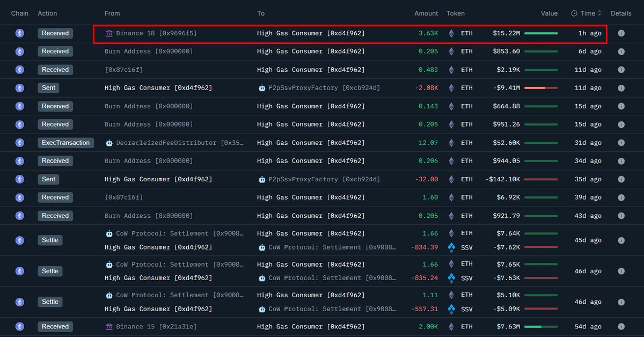Select the Value column header

549,13
